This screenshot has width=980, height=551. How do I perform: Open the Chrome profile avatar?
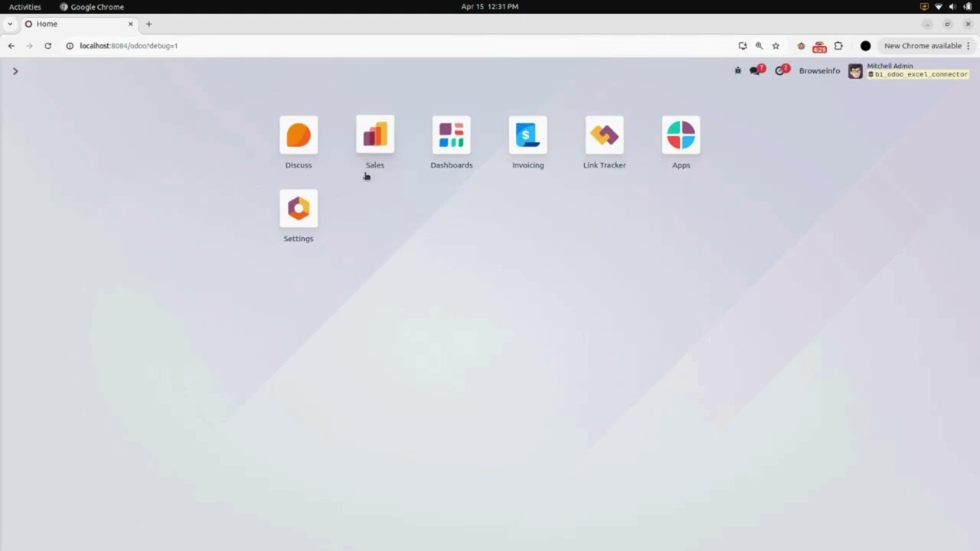click(x=865, y=46)
